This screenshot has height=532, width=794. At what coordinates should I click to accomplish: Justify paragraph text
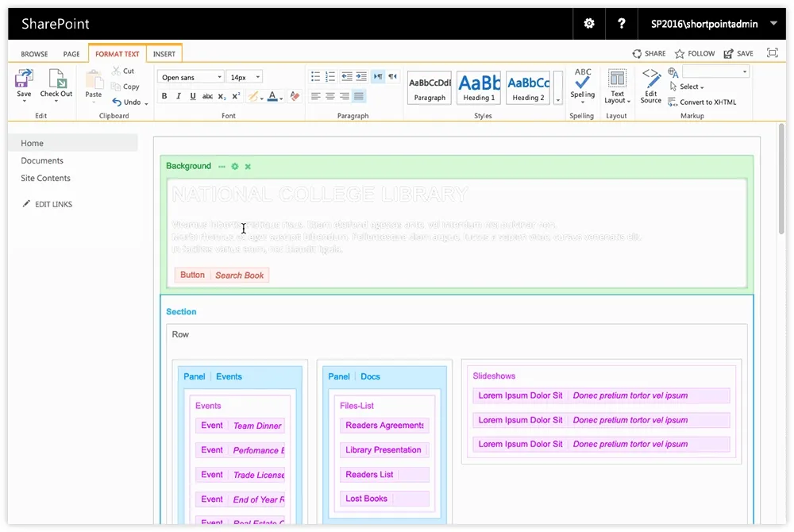(359, 95)
